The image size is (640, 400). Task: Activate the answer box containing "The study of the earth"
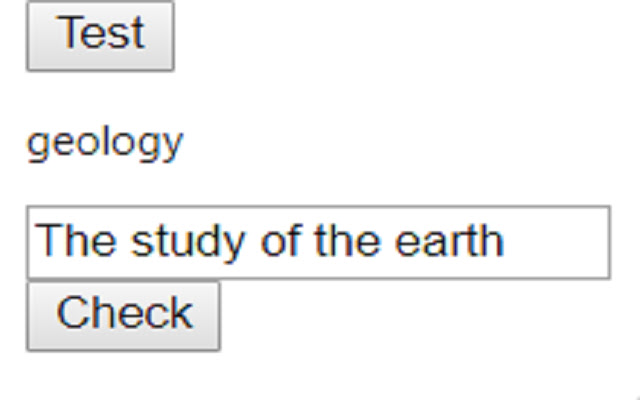pyautogui.click(x=318, y=242)
